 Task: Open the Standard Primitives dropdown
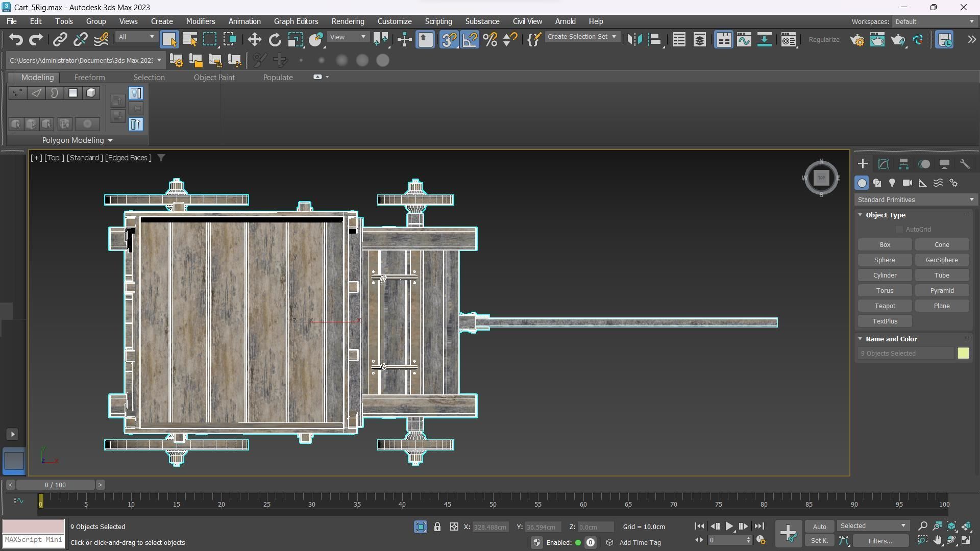(916, 199)
